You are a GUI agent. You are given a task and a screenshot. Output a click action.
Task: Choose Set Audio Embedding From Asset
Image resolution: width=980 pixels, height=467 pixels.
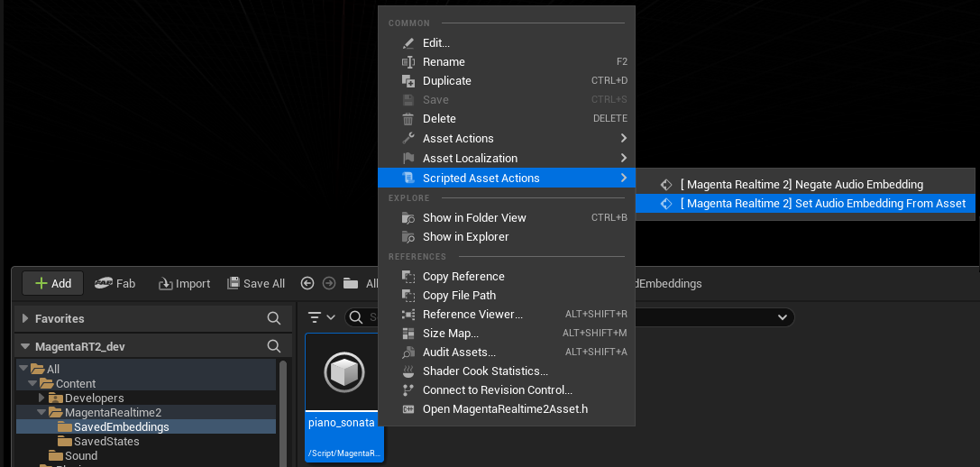coord(806,203)
